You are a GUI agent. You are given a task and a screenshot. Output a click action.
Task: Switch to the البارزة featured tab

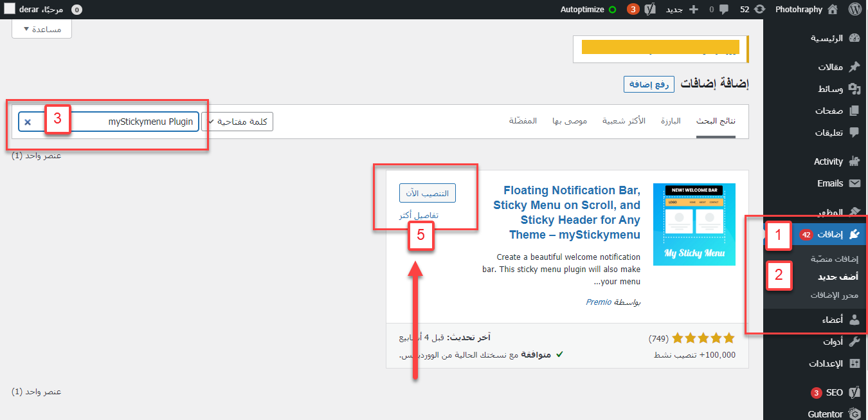coord(671,121)
